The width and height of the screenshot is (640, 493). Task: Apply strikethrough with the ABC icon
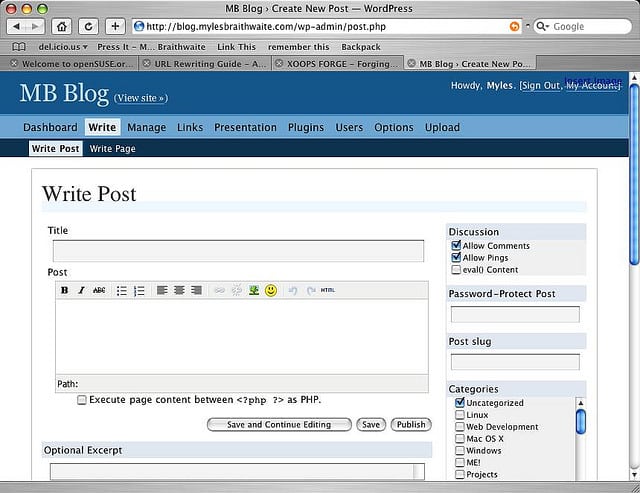click(99, 290)
